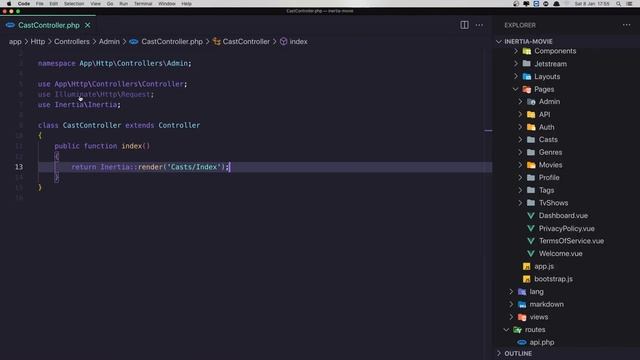Click the CastController.php breadcrumb segment

pos(172,42)
